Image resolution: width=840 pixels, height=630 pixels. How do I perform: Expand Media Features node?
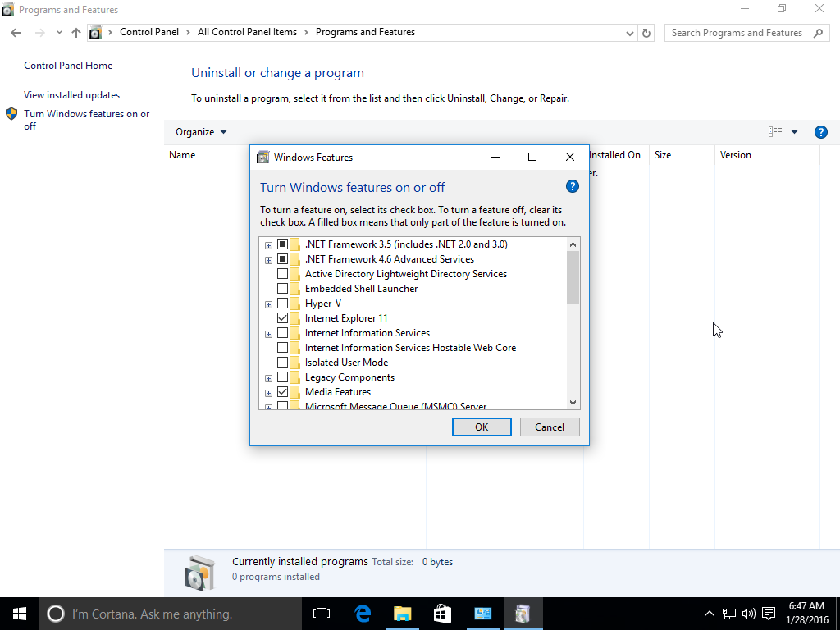point(268,393)
